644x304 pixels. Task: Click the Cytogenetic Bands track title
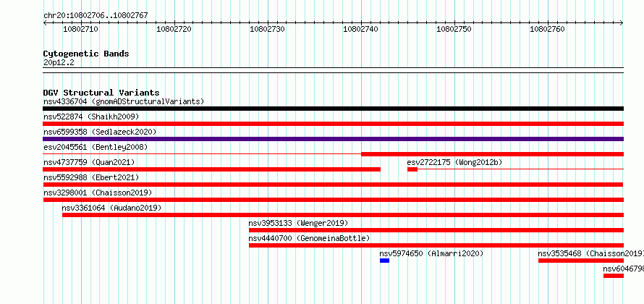[x=86, y=54]
